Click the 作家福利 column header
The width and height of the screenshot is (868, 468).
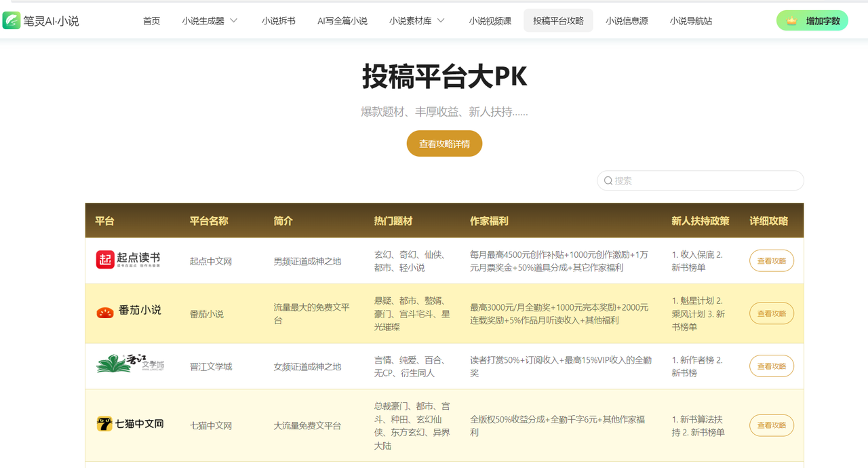coord(489,221)
